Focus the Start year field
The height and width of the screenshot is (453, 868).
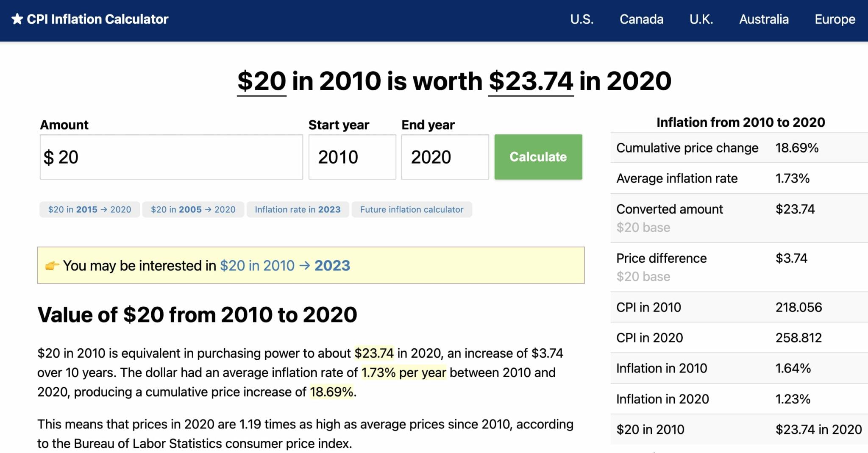(x=352, y=157)
